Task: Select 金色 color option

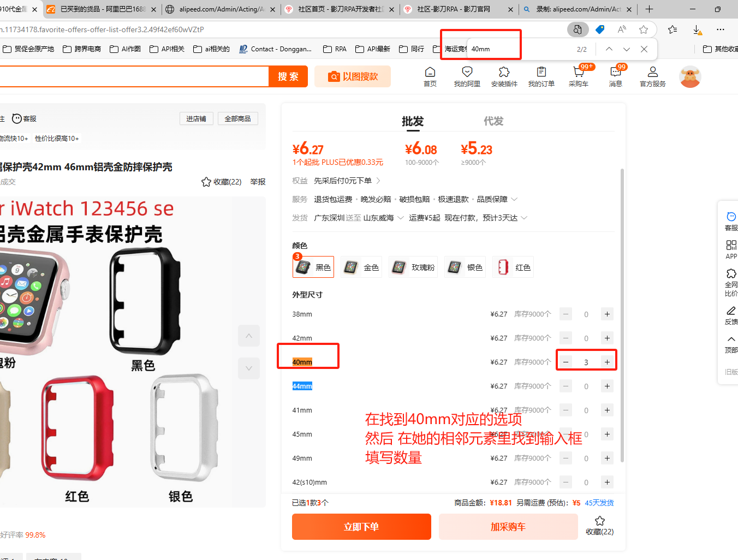Action: [362, 267]
